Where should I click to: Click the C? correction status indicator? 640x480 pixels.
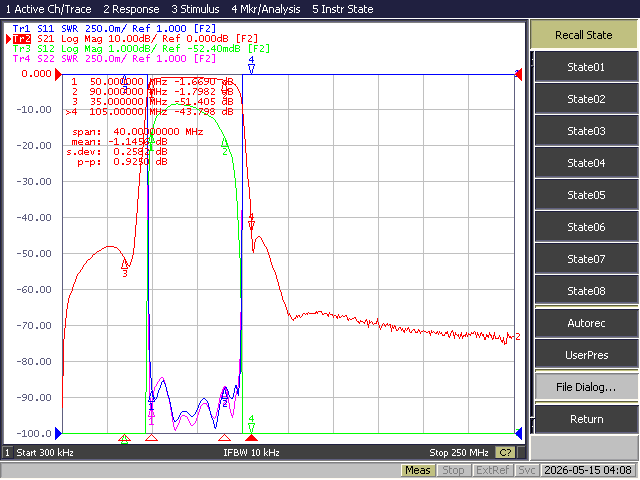[x=505, y=453]
